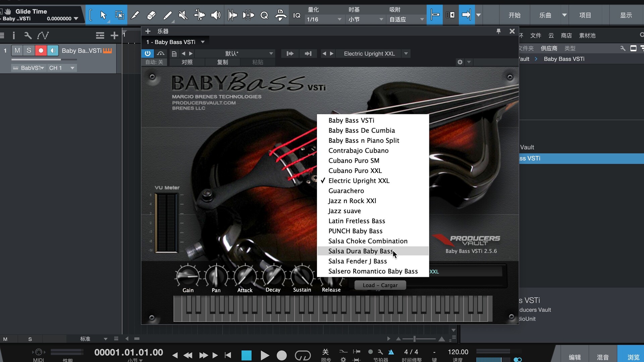
Task: Toggle the instrument power bypass button
Action: pyautogui.click(x=148, y=53)
